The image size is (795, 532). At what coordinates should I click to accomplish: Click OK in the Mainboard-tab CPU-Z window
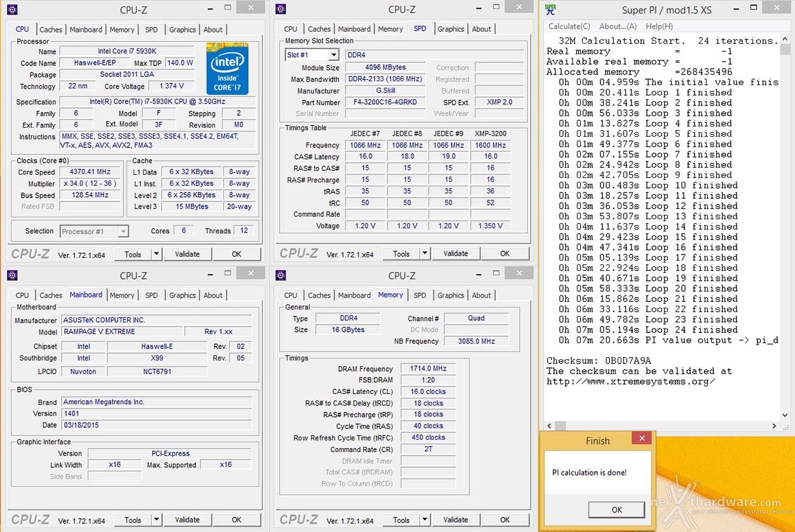coord(237,520)
